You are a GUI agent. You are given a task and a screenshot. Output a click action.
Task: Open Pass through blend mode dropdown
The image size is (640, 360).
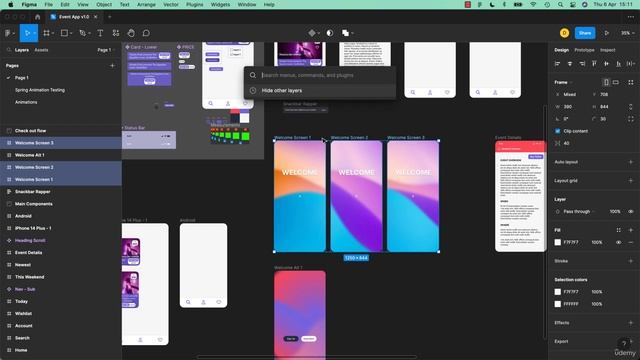(x=579, y=211)
